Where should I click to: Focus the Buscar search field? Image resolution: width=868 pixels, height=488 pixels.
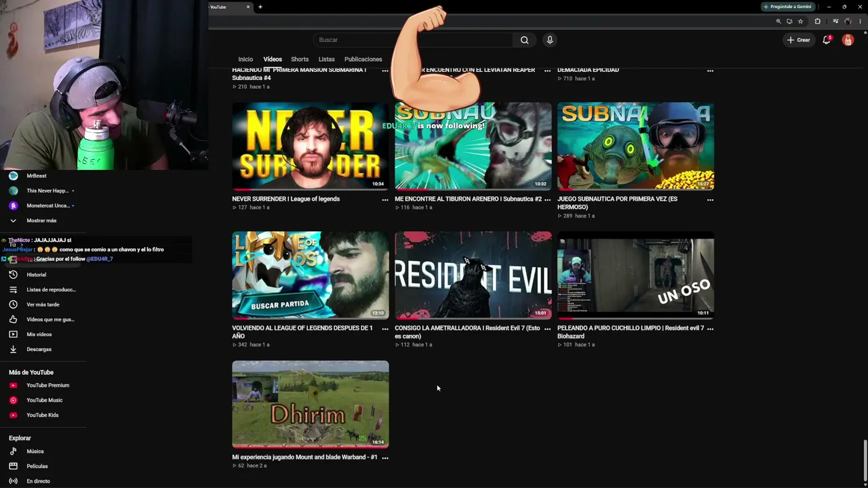[x=412, y=40]
